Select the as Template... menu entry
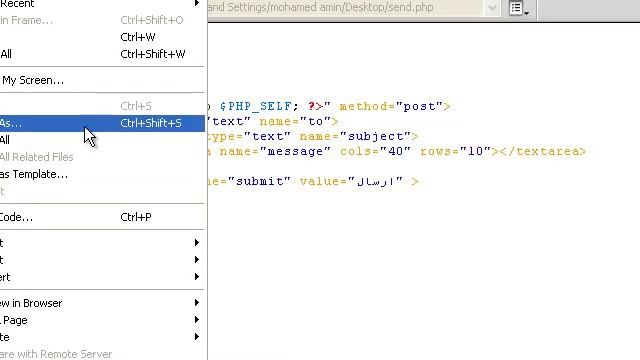Image resolution: width=640 pixels, height=360 pixels. (x=102, y=174)
